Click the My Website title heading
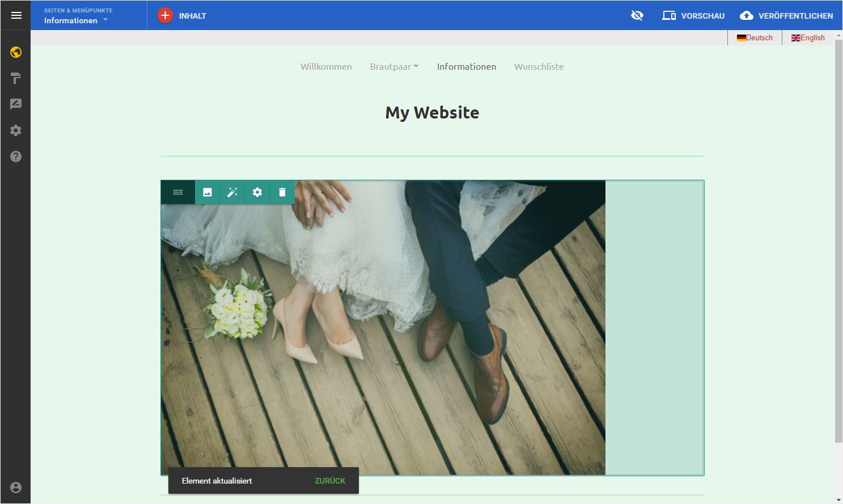 432,112
